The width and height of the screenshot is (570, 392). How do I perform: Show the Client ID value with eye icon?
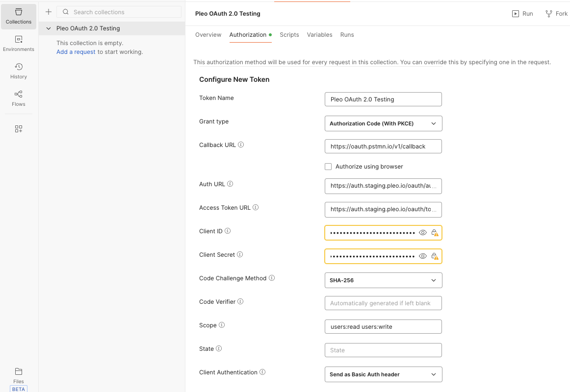coord(423,233)
